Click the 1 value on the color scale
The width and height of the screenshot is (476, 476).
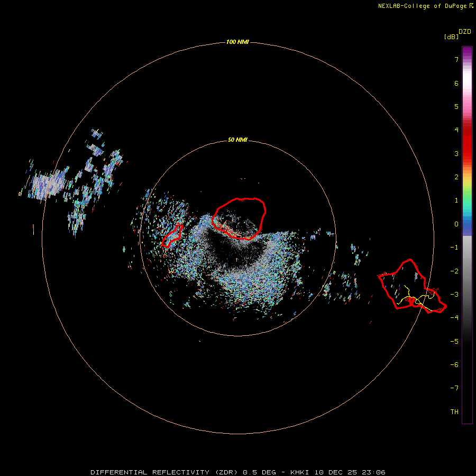tap(456, 200)
